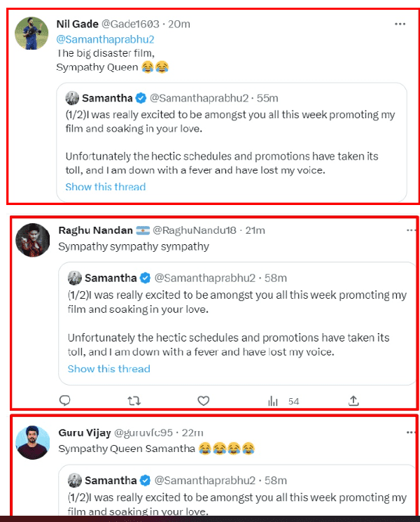This screenshot has width=420, height=522.
Task: Share Raghu Nandan's tweet
Action: click(353, 400)
